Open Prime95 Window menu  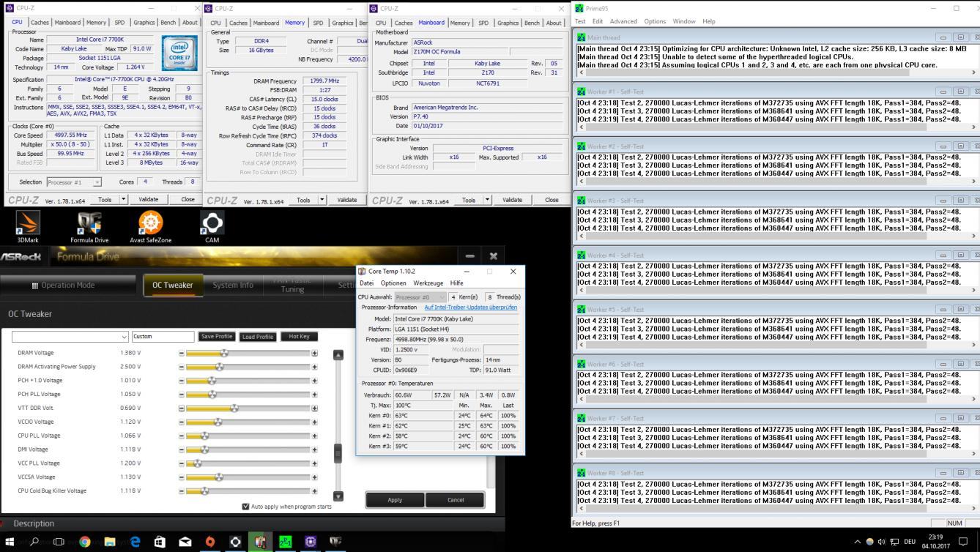coord(684,21)
